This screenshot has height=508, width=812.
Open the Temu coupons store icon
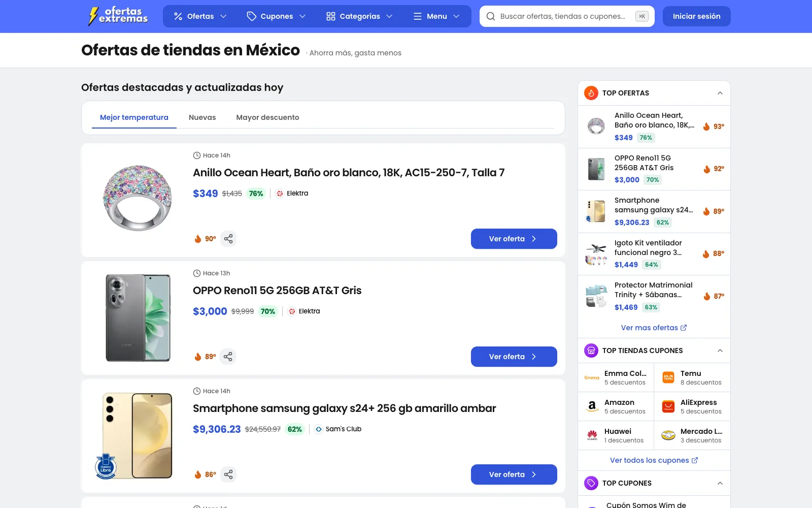(668, 377)
